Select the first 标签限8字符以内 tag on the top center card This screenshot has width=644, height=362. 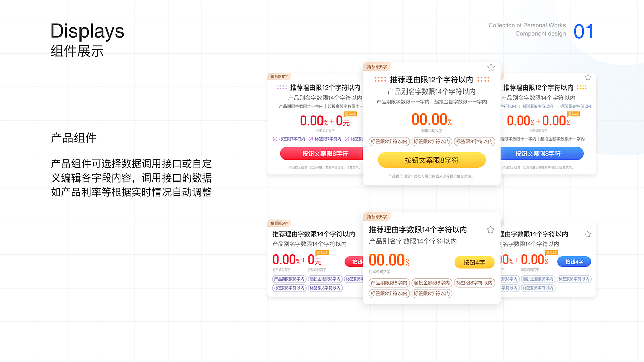(389, 142)
